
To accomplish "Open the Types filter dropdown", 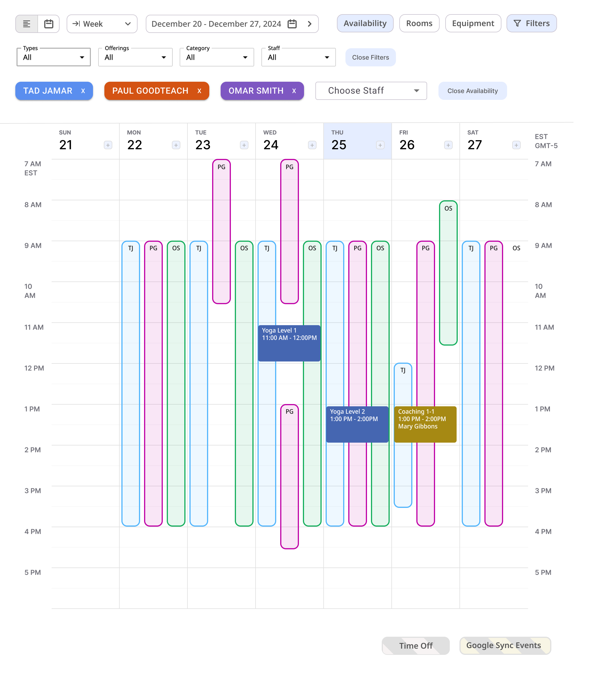I will pyautogui.click(x=53, y=57).
